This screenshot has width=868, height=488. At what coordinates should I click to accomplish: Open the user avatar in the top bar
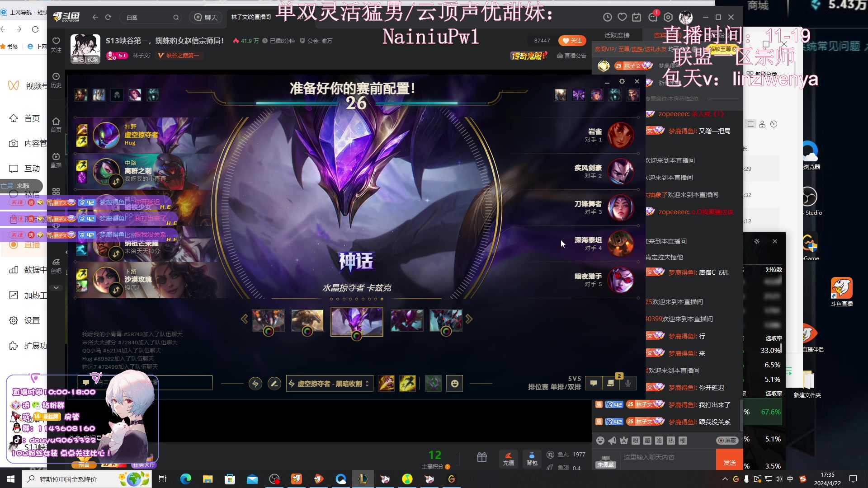pyautogui.click(x=686, y=17)
